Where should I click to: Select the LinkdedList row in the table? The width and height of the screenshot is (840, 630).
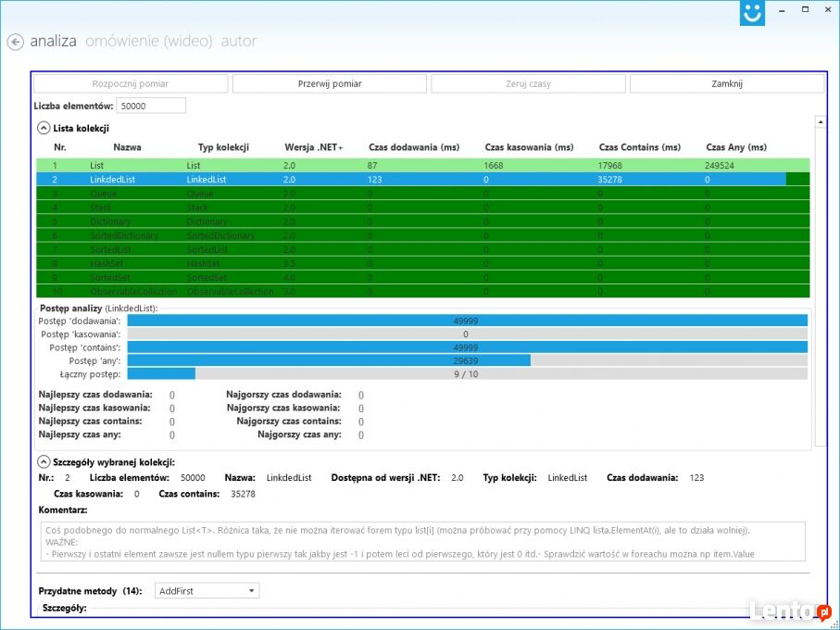click(x=423, y=179)
